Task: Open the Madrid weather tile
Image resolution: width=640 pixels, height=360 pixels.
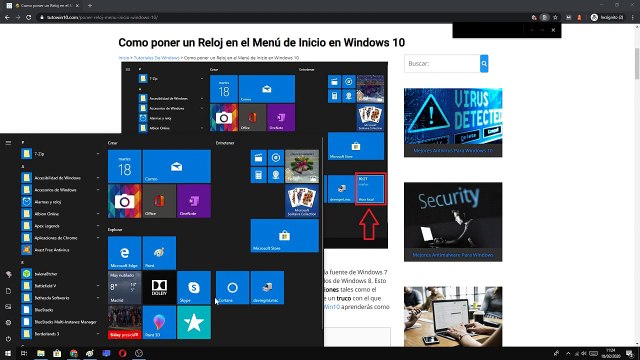Action: [124, 287]
